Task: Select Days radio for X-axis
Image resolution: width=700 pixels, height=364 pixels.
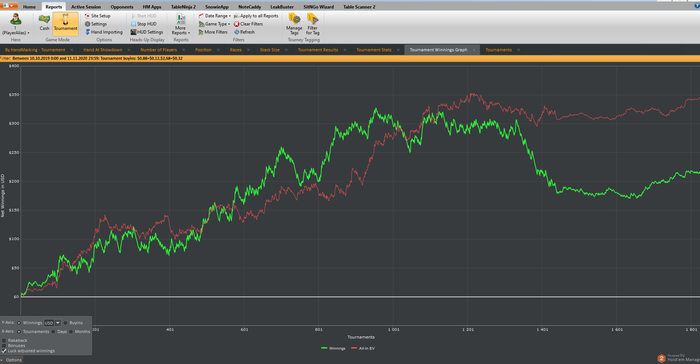Action: coord(54,332)
